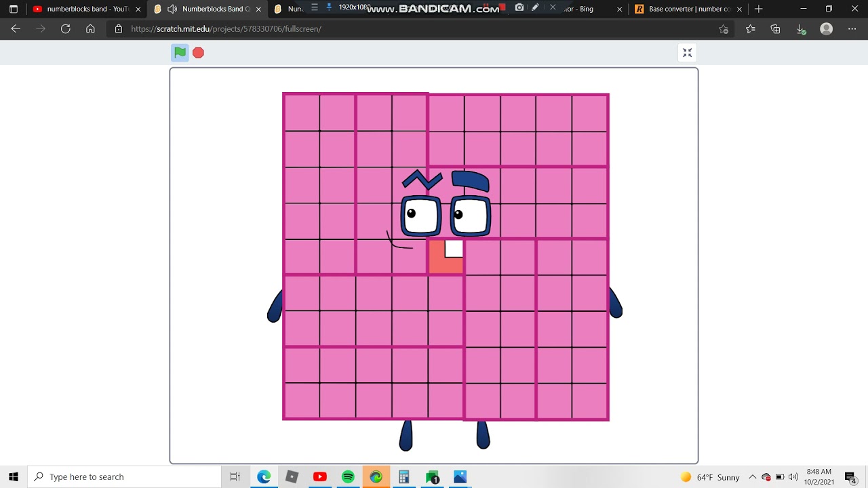Viewport: 868px width, 488px height.
Task: Go back to previous page
Action: [16, 29]
